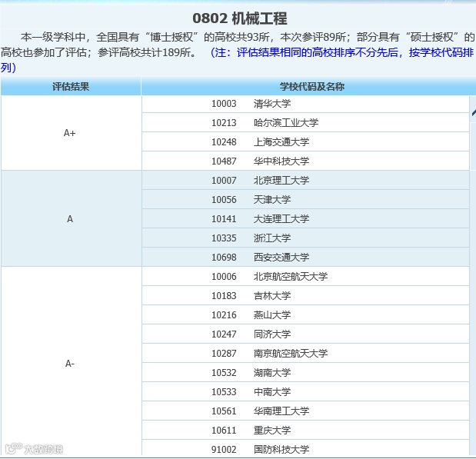Click the row '10141 大连理工大学'

point(305,218)
